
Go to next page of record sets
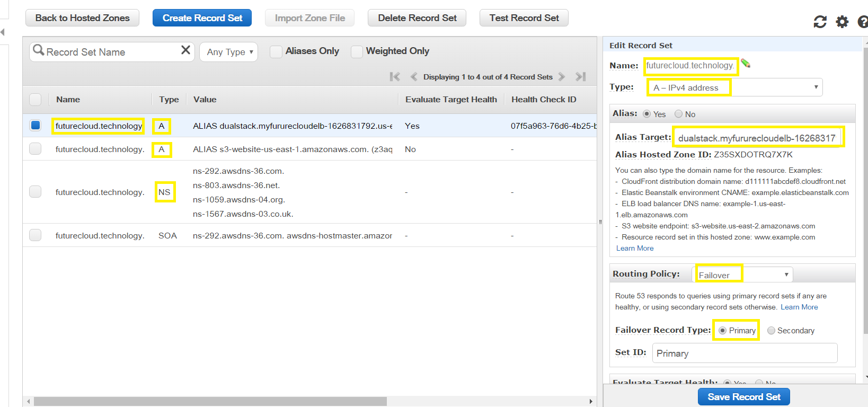click(562, 77)
